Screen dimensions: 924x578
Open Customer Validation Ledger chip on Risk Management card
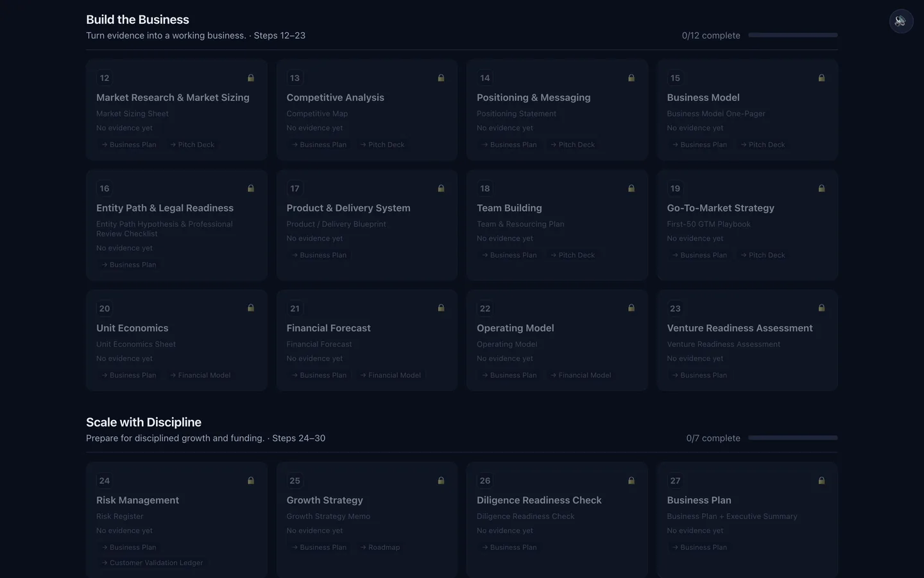152,563
